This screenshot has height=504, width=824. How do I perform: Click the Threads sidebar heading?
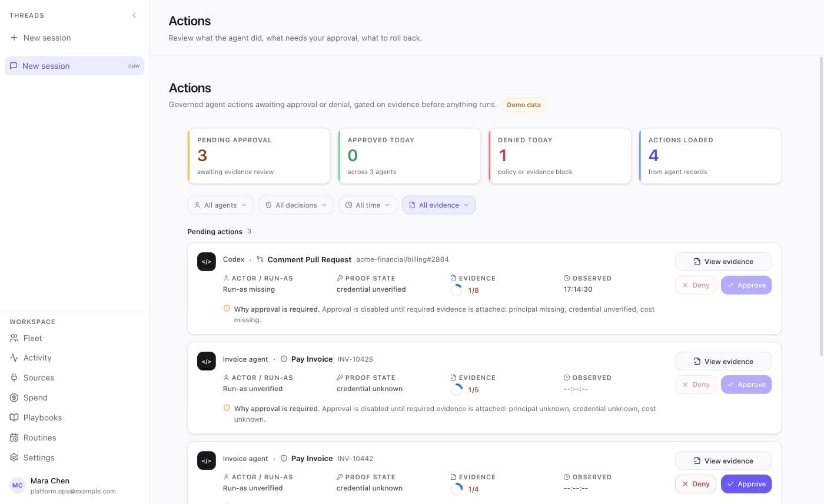pyautogui.click(x=27, y=15)
